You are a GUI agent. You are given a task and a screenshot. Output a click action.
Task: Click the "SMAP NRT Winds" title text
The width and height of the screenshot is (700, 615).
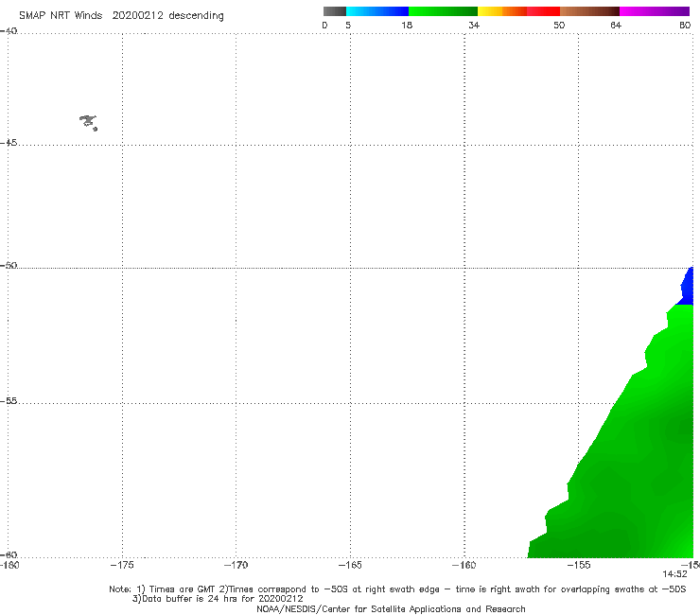point(61,16)
